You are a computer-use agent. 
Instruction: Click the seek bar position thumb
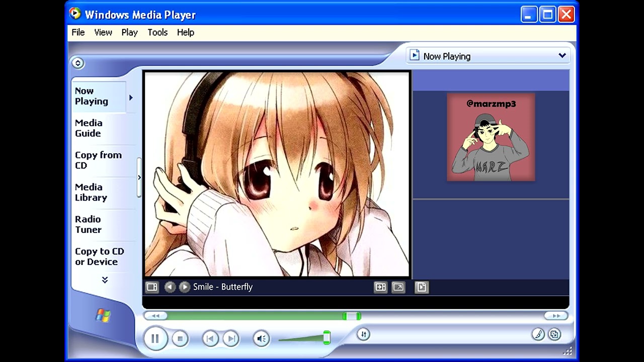click(352, 316)
